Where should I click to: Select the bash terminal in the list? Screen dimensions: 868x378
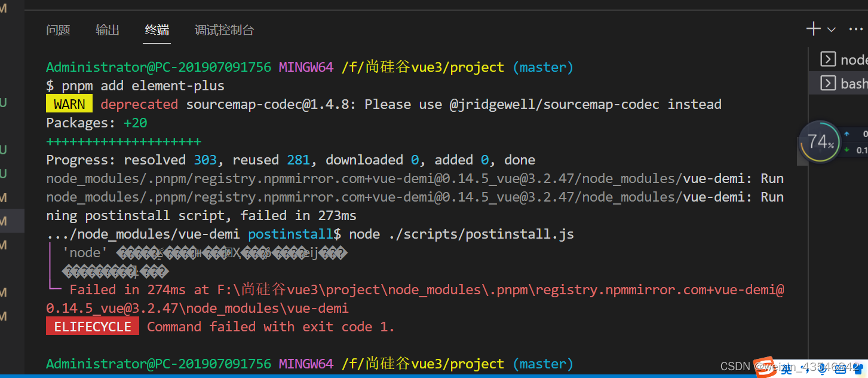click(x=838, y=83)
